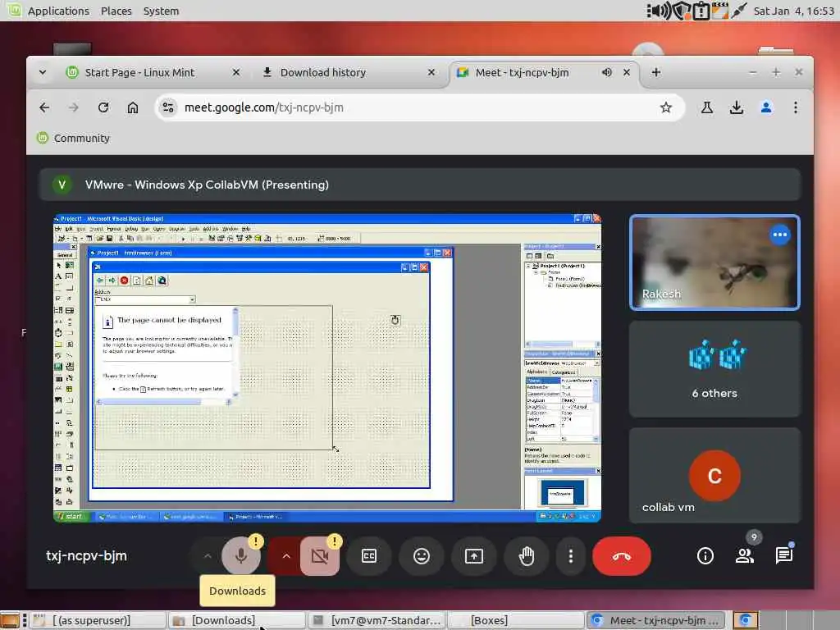
Task: Select the collab vm participant tile
Action: 714,476
